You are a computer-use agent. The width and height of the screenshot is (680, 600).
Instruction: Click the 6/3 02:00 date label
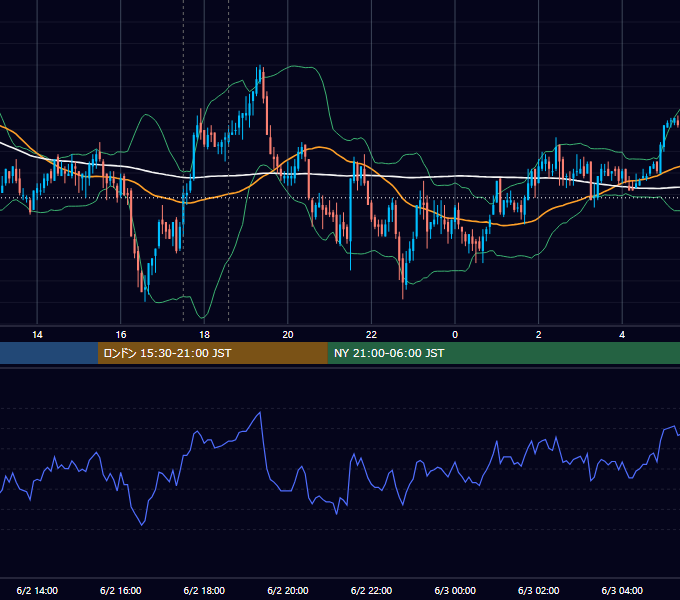click(x=539, y=590)
